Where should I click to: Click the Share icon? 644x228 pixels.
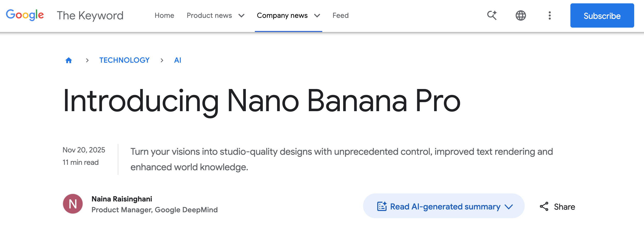[545, 206]
